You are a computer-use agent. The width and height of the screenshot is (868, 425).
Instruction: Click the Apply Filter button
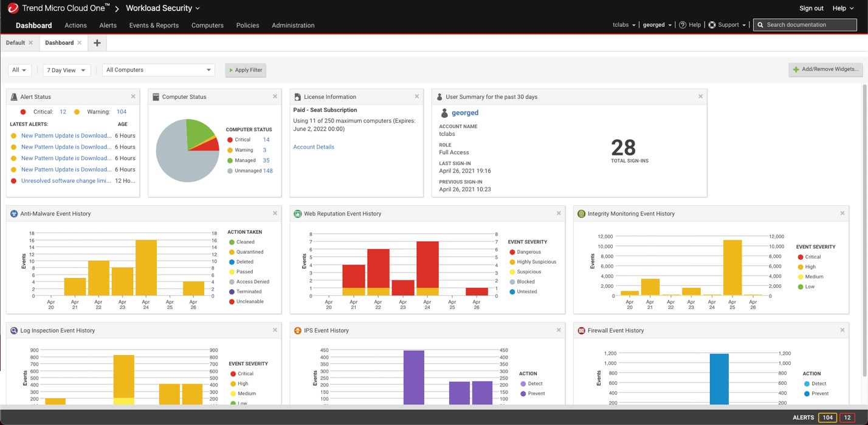tap(246, 70)
